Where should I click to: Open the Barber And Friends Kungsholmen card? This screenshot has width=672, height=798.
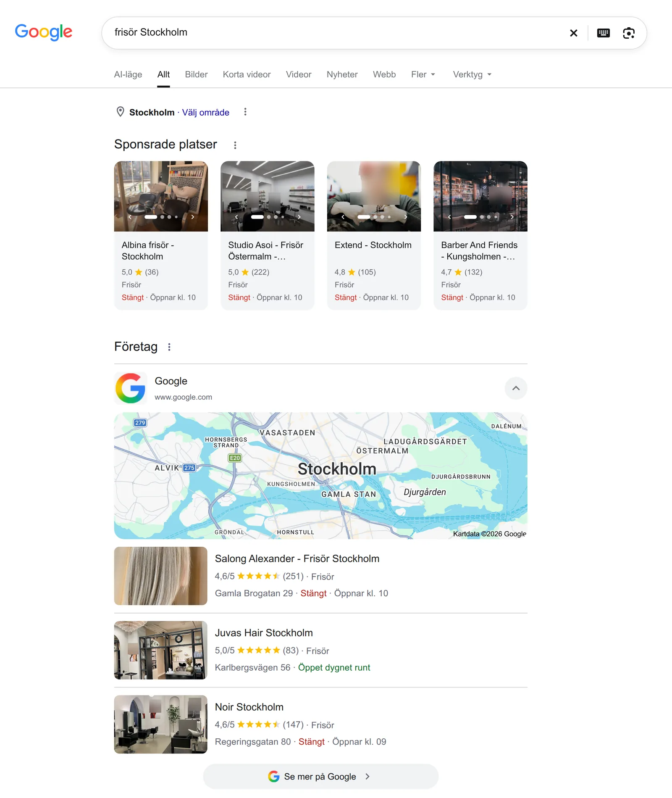(480, 235)
